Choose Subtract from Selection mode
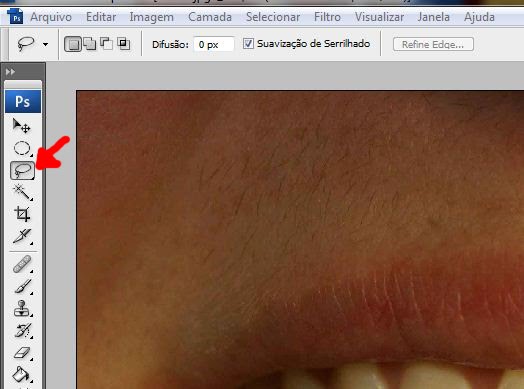524x389 pixels. pos(107,44)
